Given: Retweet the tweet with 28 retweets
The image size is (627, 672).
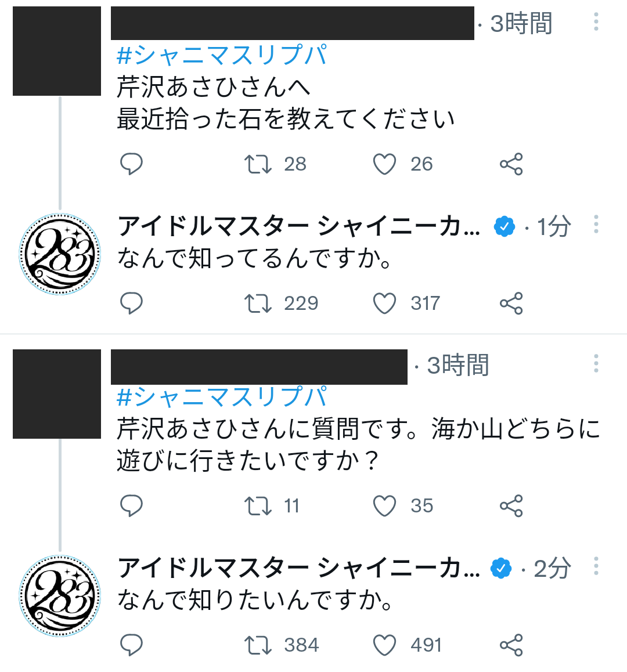Looking at the screenshot, I should pyautogui.click(x=258, y=164).
